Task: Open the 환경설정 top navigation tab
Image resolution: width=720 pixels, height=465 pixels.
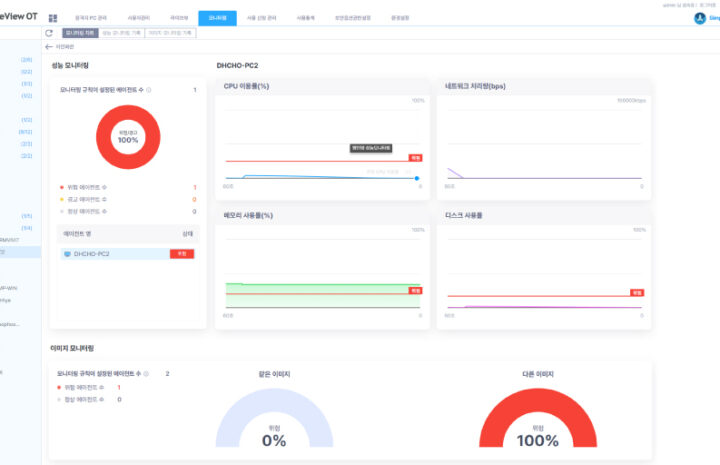Action: 400,18
